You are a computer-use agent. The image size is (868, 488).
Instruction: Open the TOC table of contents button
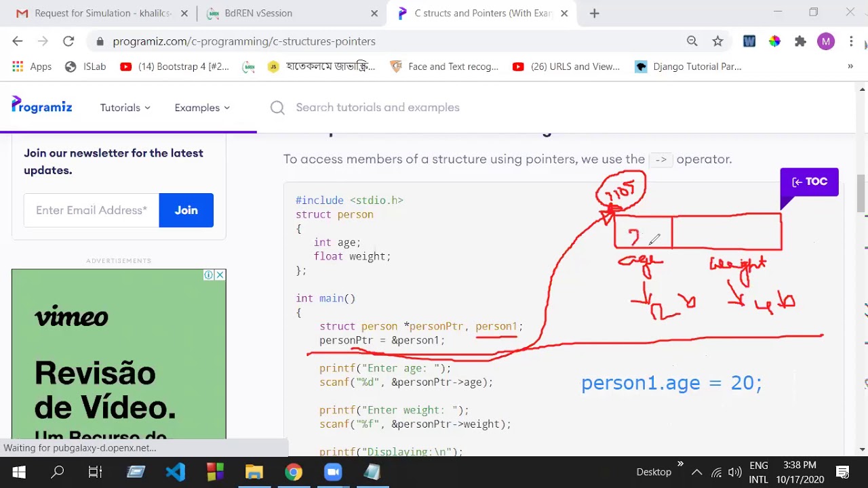809,182
